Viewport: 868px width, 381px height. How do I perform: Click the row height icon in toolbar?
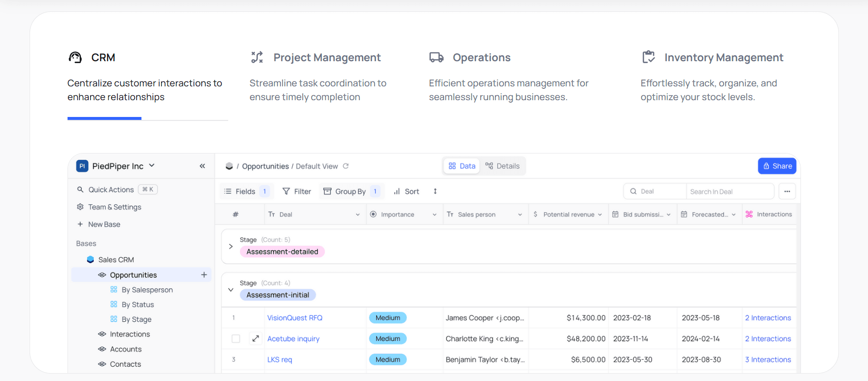[x=435, y=191]
